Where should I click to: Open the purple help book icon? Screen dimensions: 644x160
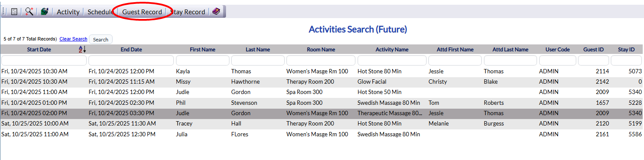click(216, 12)
